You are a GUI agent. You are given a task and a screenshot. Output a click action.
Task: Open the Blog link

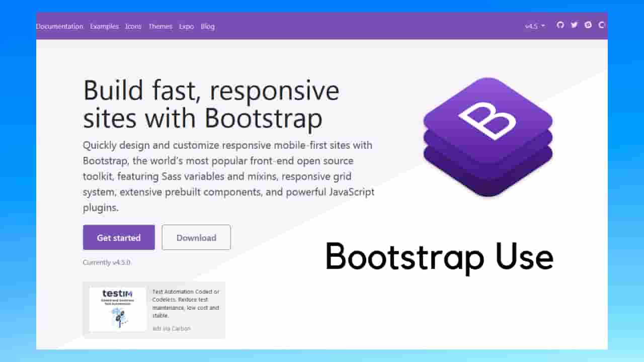tap(208, 26)
